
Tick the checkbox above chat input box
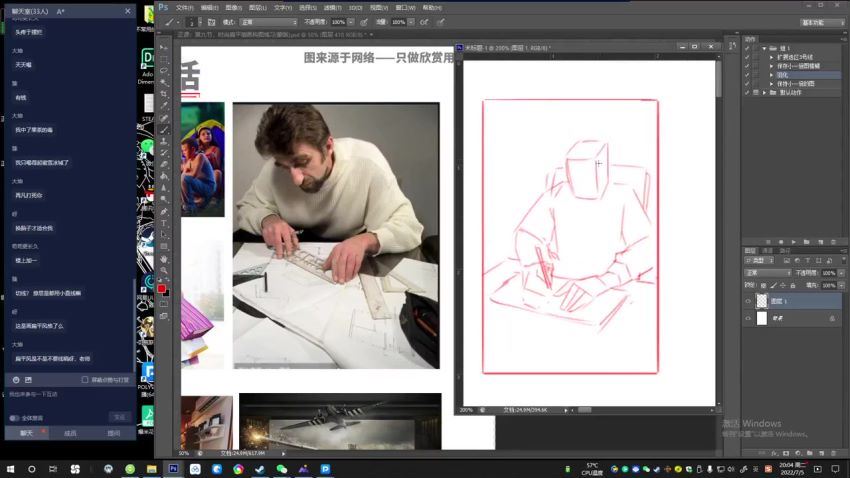[85, 380]
